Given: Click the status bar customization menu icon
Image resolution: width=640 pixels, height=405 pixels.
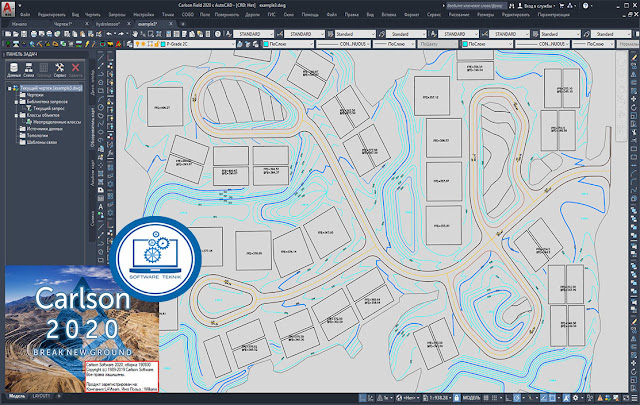Looking at the screenshot, I should [x=633, y=397].
